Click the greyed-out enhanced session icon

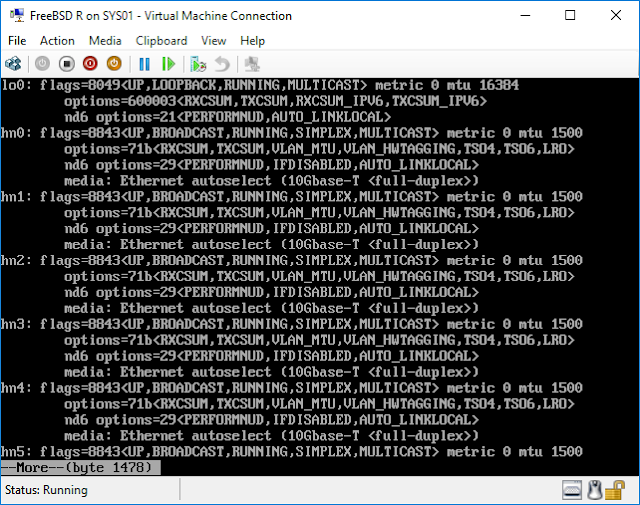[252, 64]
